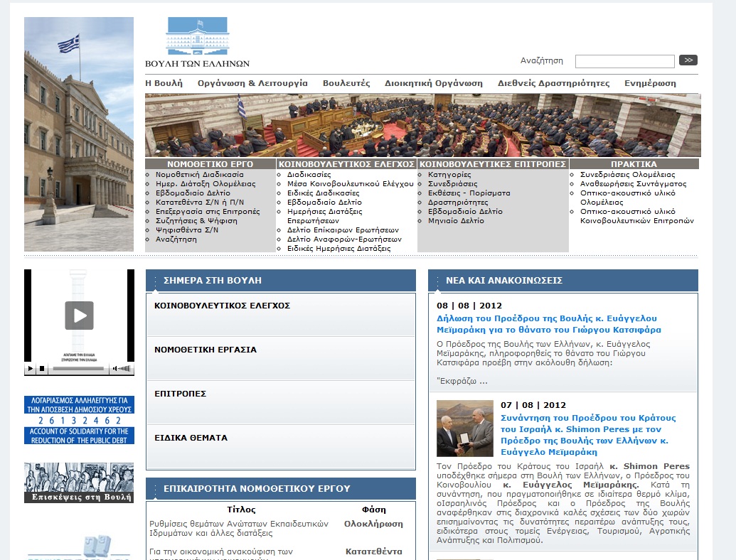Image resolution: width=736 pixels, height=560 pixels.
Task: Open Οπτικο-ακουστικό υλικό Ολομέλειας link
Action: [x=628, y=198]
